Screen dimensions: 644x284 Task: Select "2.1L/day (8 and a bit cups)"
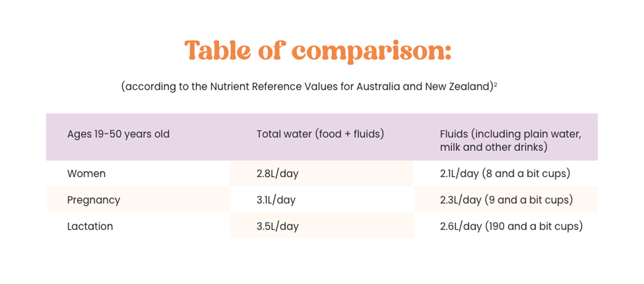[505, 174]
